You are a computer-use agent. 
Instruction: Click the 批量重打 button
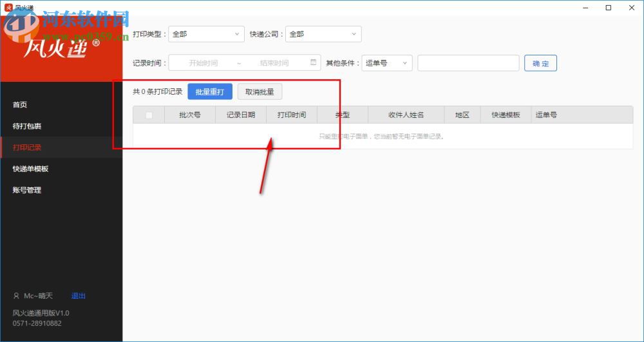210,91
